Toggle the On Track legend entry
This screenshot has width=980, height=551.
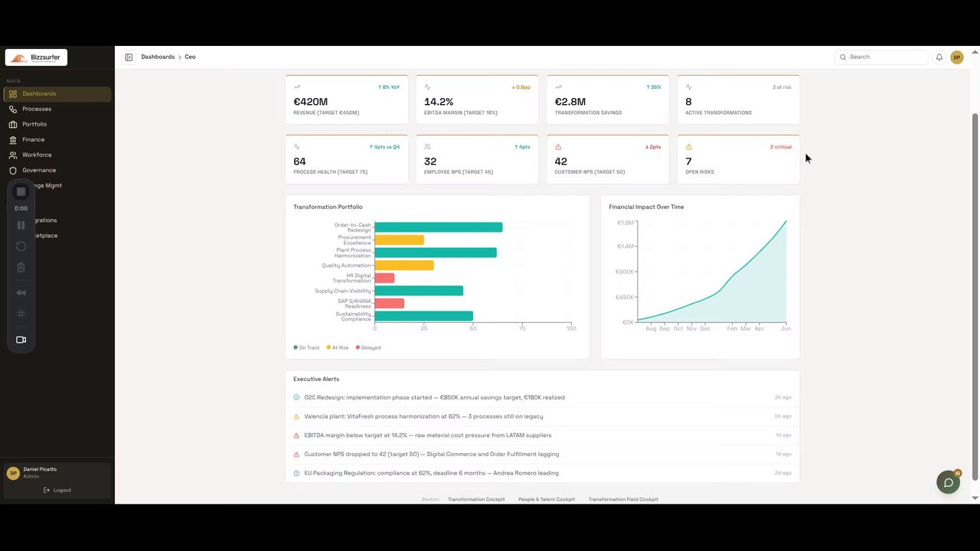point(307,347)
